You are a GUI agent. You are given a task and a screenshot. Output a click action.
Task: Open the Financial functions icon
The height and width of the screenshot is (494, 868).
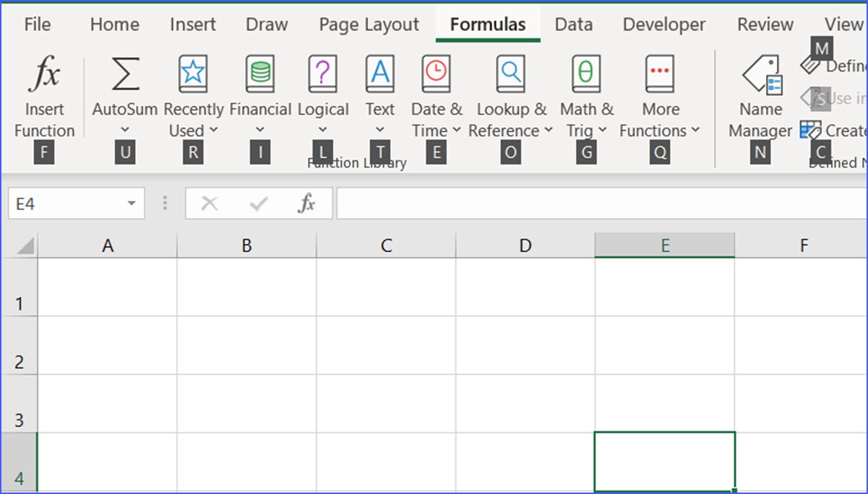260,73
